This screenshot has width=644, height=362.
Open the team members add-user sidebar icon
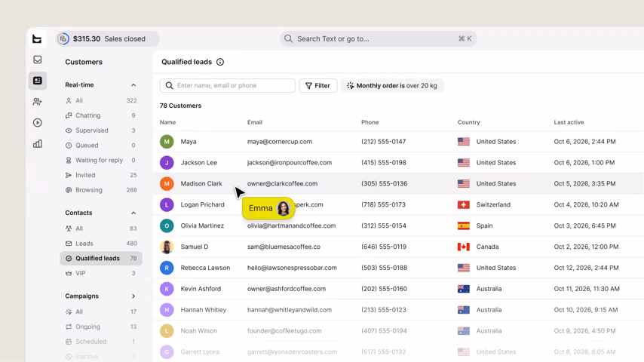click(x=38, y=102)
